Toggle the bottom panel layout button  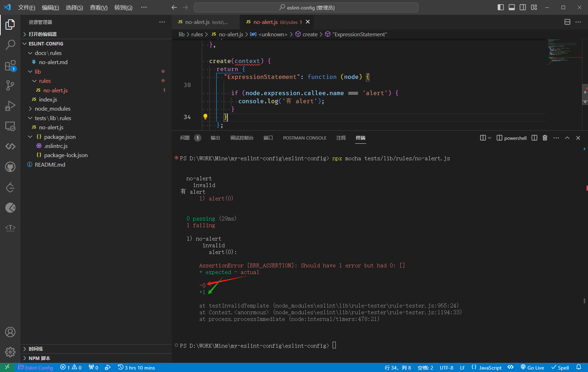pyautogui.click(x=511, y=7)
